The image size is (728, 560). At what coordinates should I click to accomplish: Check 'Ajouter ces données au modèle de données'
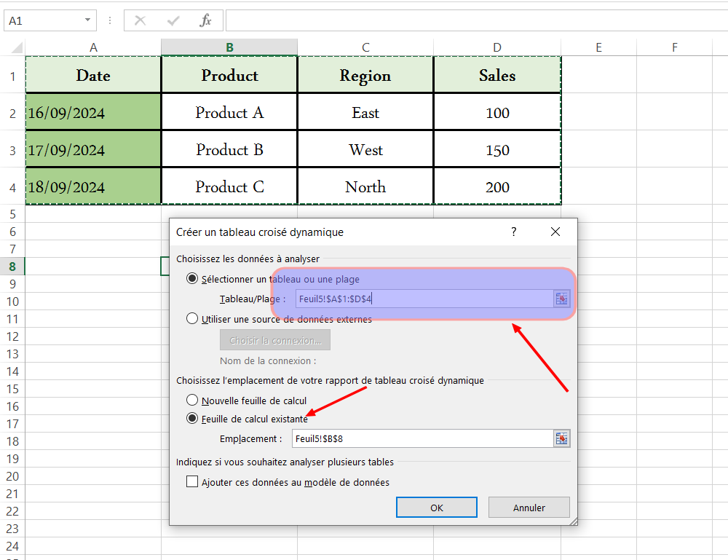pos(191,481)
